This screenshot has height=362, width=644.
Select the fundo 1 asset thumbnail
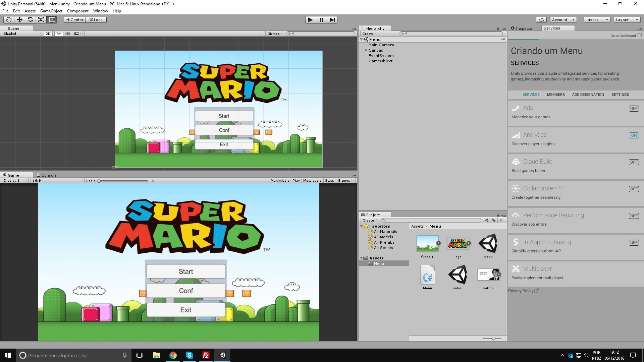427,244
